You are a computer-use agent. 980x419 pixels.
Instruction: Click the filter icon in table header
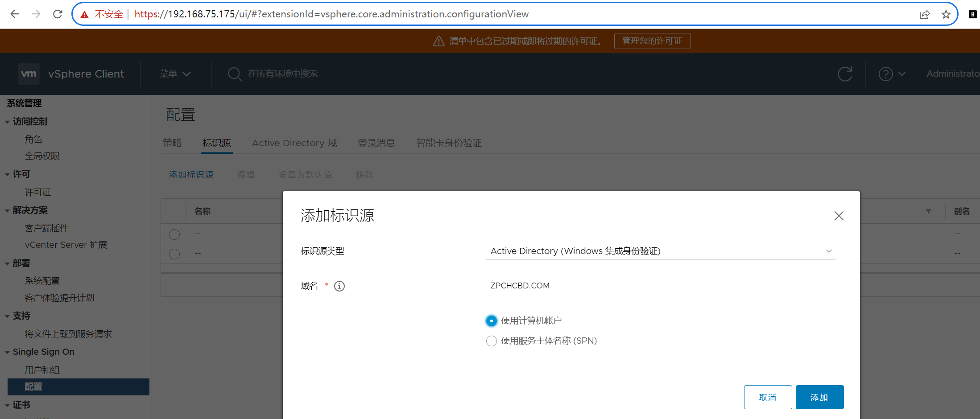pyautogui.click(x=928, y=211)
